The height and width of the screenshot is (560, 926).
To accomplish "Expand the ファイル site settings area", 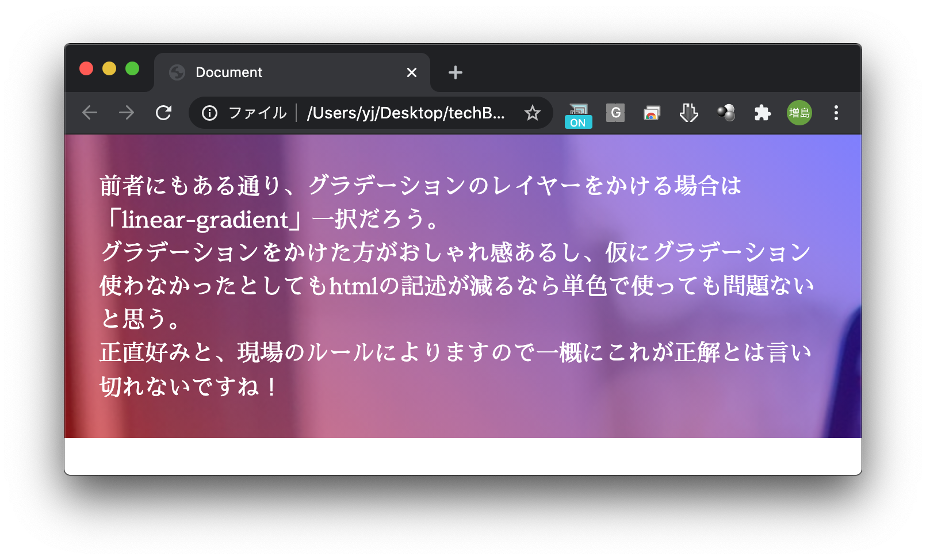I will pos(258,113).
